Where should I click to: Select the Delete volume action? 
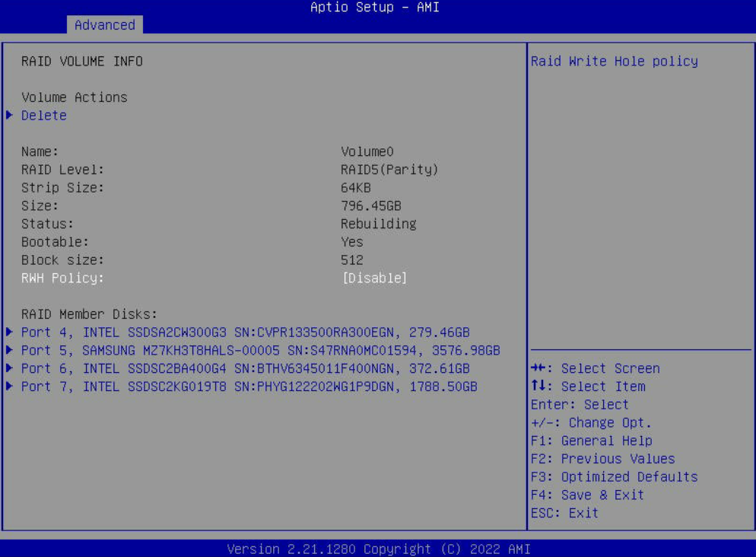pyautogui.click(x=44, y=116)
